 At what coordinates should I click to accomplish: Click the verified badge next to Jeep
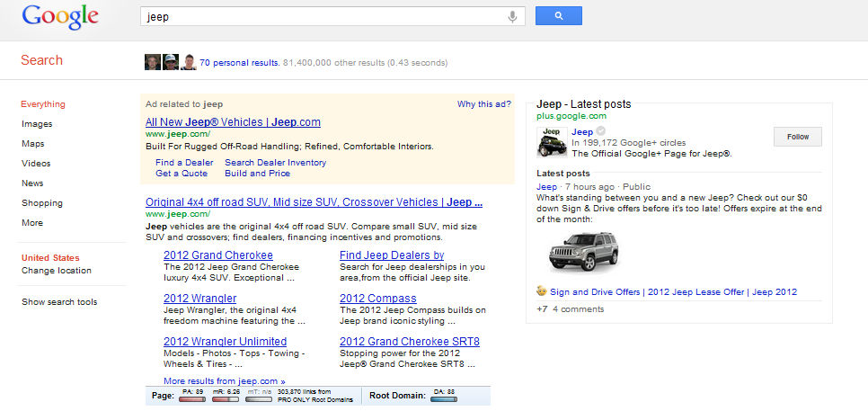point(601,132)
